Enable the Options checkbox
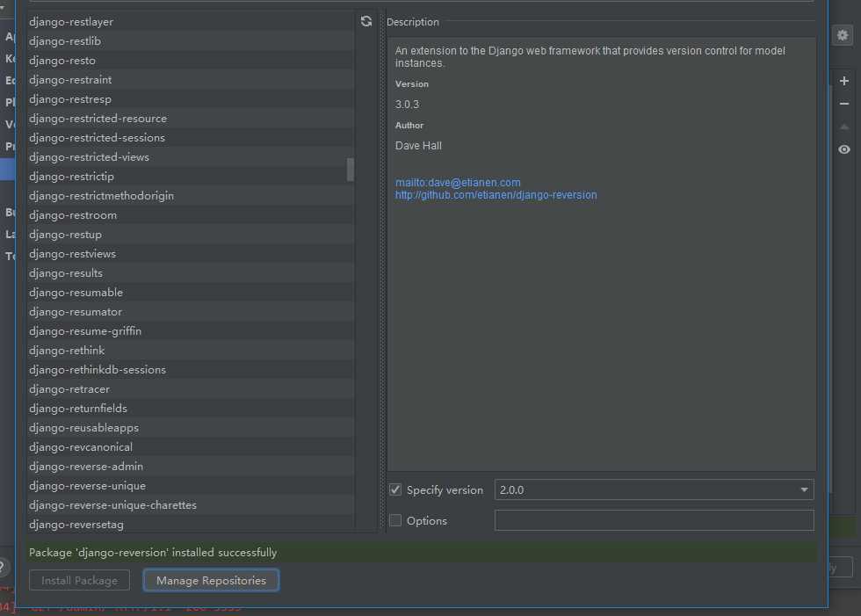The height and width of the screenshot is (616, 861). pyautogui.click(x=395, y=520)
